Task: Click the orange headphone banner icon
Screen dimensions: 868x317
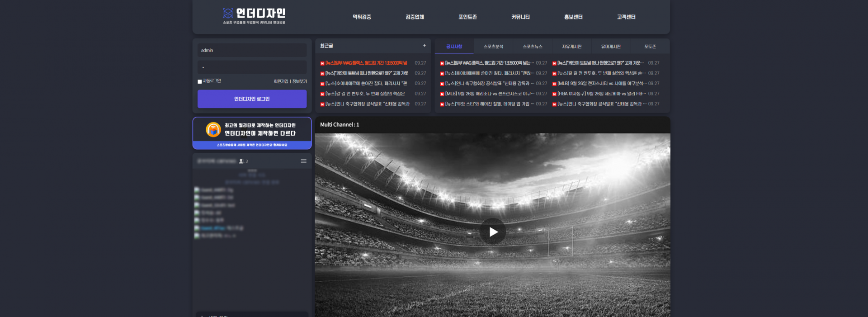Action: [213, 129]
